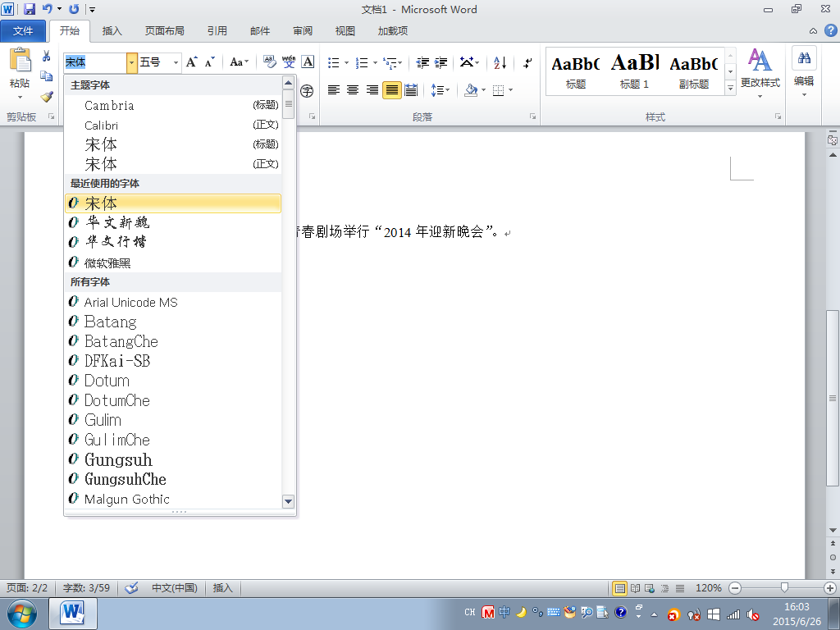This screenshot has height=630, width=840.
Task: Click the Save icon in quick access toolbar
Action: pos(29,8)
